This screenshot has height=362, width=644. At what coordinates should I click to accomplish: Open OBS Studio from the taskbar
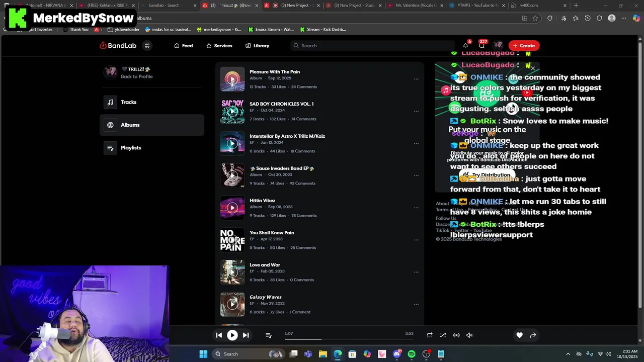coord(427,354)
